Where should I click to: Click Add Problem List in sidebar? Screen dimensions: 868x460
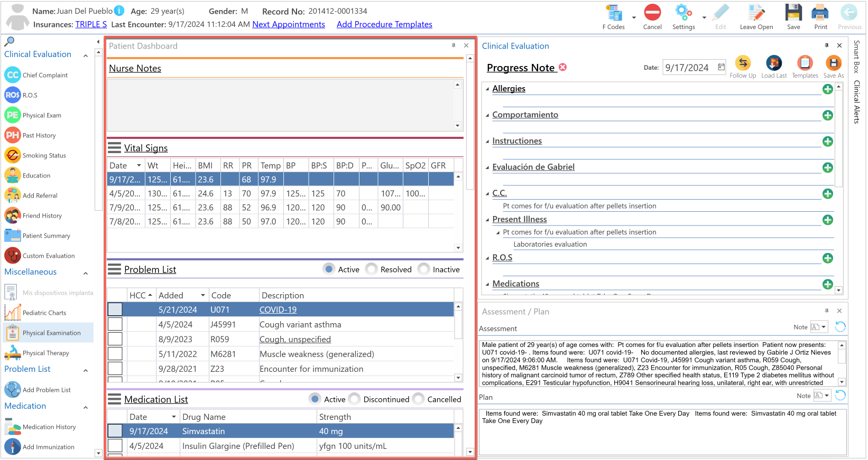pos(38,390)
